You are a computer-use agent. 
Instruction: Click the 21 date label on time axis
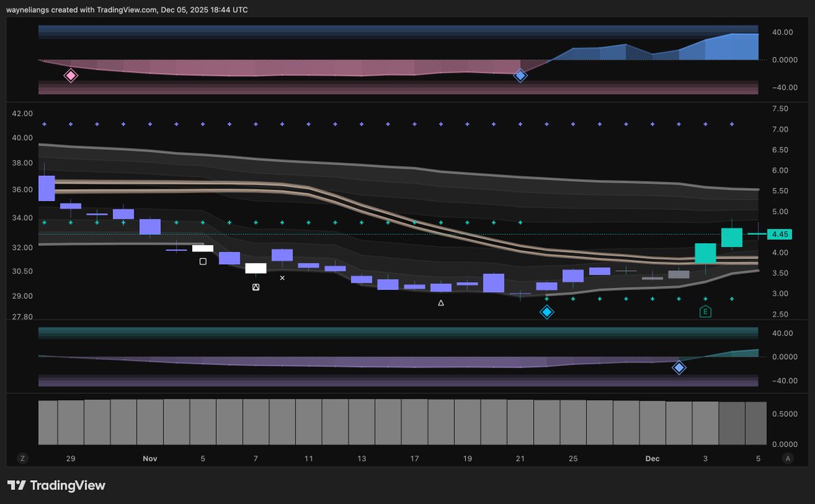coord(520,459)
